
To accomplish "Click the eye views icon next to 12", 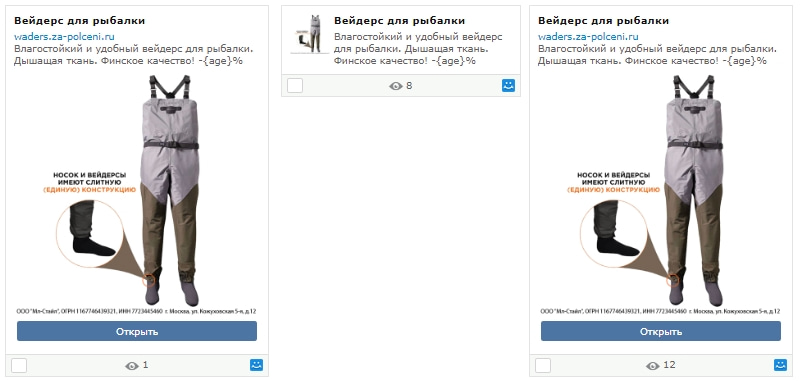I will point(653,366).
